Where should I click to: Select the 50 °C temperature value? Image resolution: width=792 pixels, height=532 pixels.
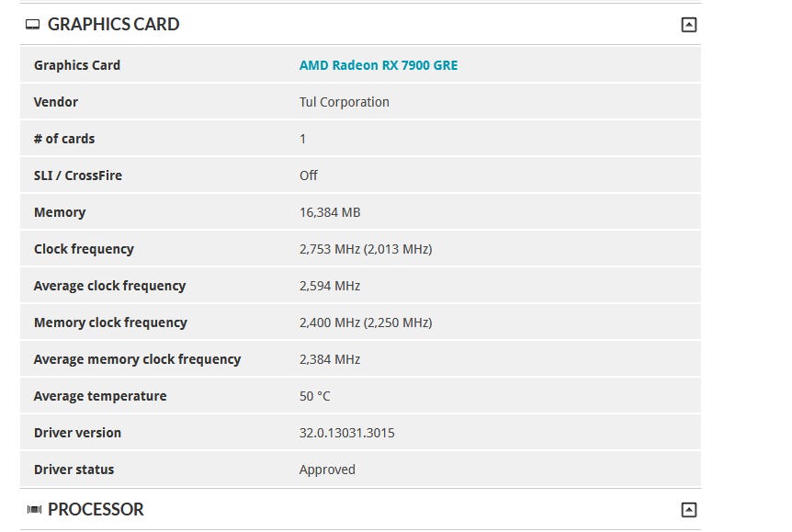pos(314,396)
